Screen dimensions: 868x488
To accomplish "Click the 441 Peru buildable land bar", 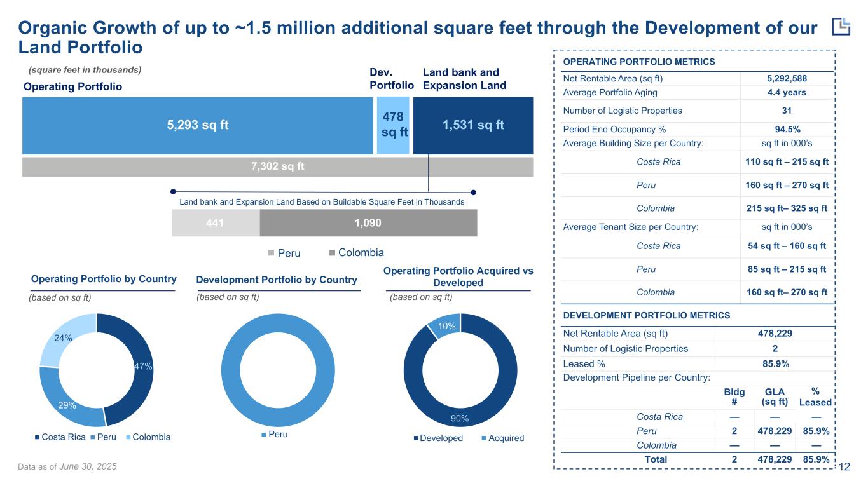I will tap(216, 223).
